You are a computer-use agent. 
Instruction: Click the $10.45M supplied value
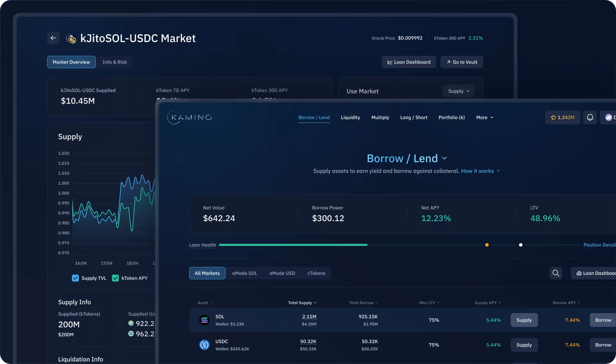click(x=78, y=101)
